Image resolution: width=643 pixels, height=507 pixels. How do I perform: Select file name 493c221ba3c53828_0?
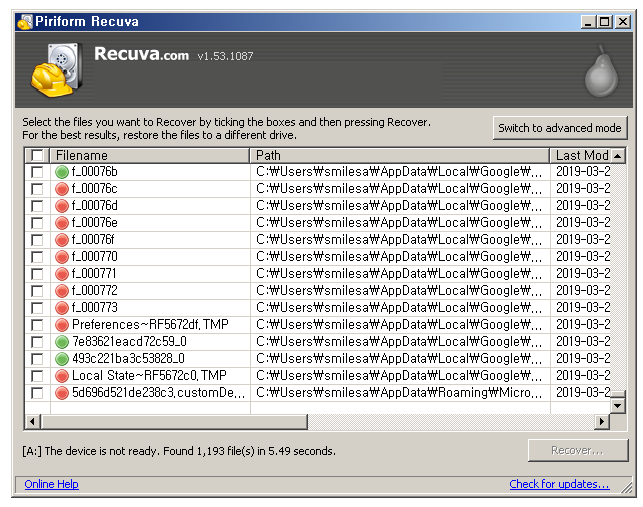(x=128, y=359)
